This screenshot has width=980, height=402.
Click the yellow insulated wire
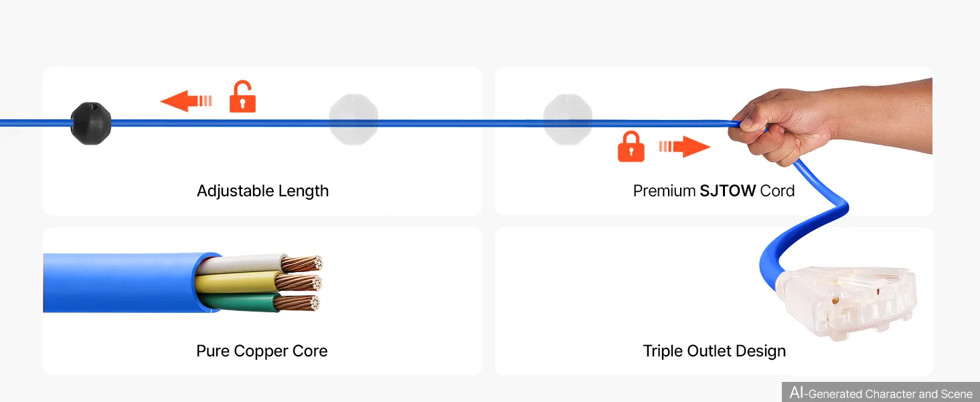(236, 283)
